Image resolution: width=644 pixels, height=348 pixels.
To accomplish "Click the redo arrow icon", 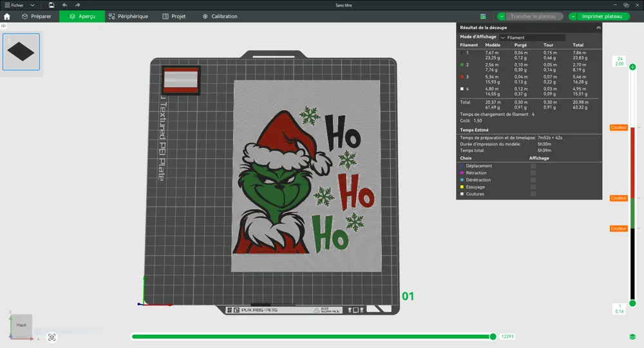I will tap(78, 5).
